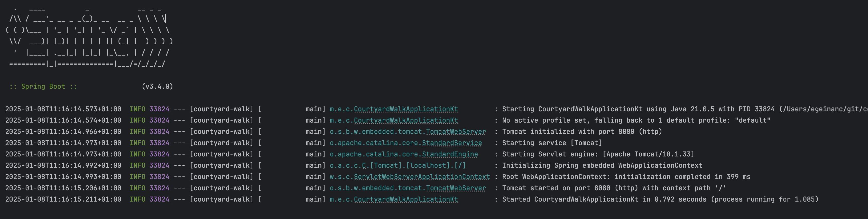The image size is (868, 219).
Task: Click underlined C link before [Tomcat].[localhost]
Action: pos(364,165)
